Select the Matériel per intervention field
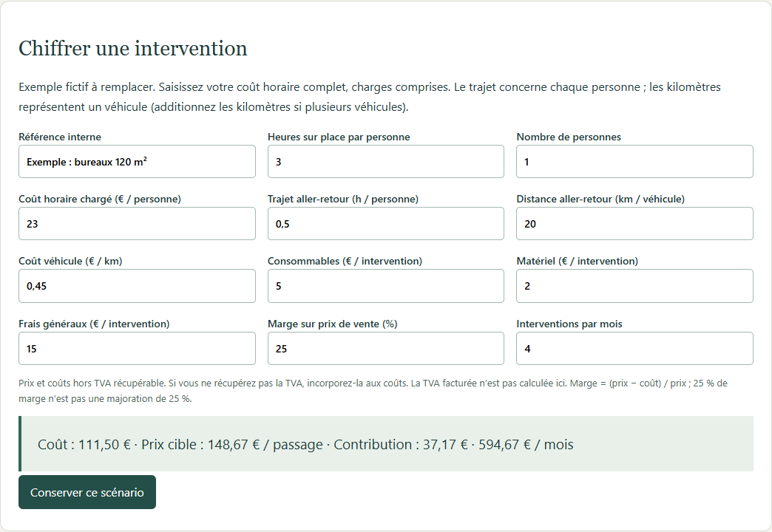 (634, 286)
